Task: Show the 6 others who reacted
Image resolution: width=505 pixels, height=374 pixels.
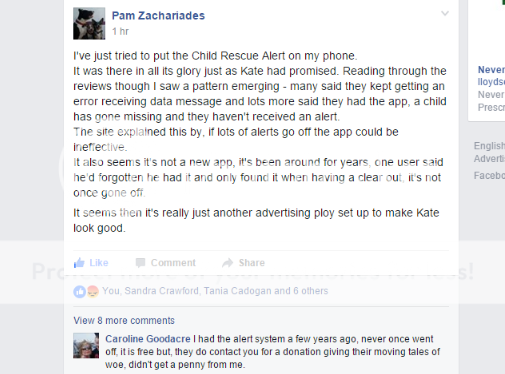Action: pyautogui.click(x=311, y=291)
